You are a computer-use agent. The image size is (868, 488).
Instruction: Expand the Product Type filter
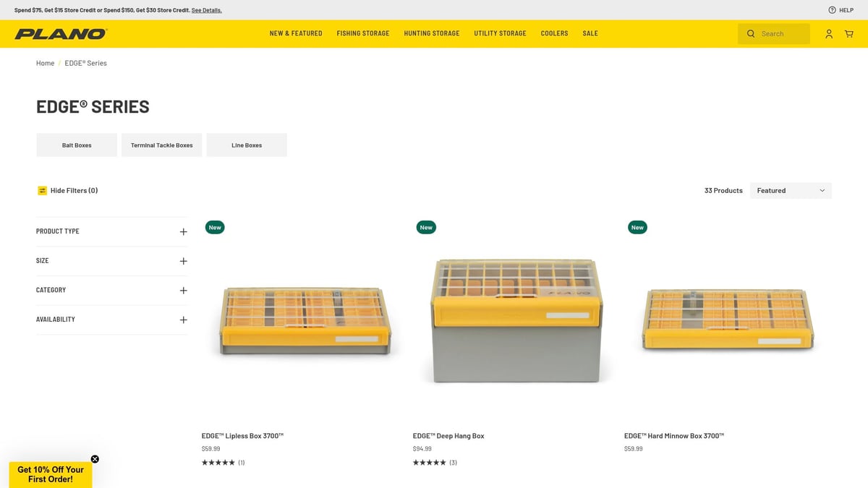coord(183,232)
